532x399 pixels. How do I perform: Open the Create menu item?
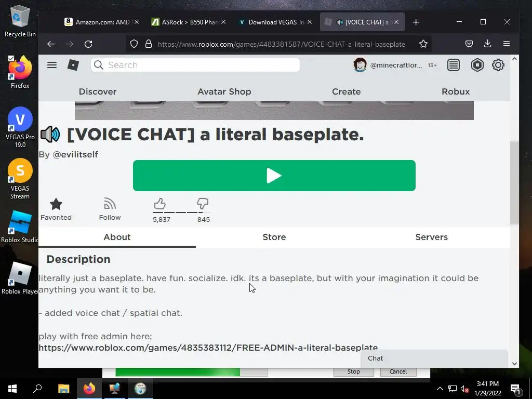click(346, 91)
